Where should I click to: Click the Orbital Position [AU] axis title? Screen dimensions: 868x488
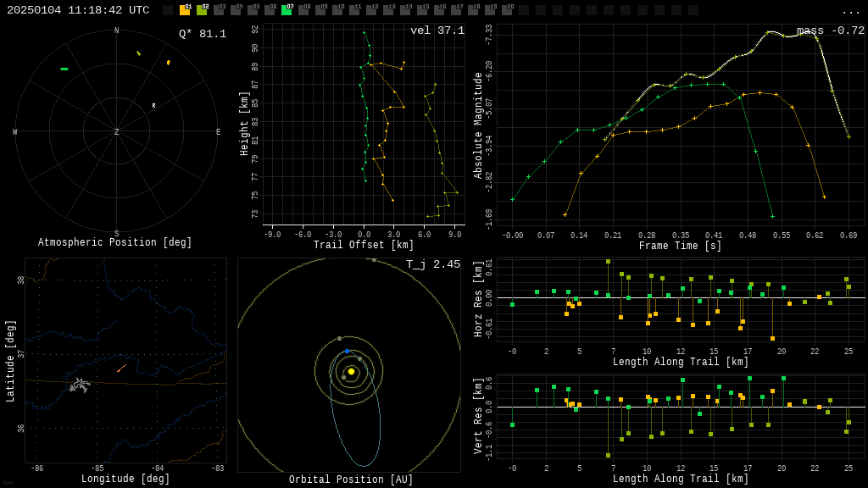coord(351,480)
